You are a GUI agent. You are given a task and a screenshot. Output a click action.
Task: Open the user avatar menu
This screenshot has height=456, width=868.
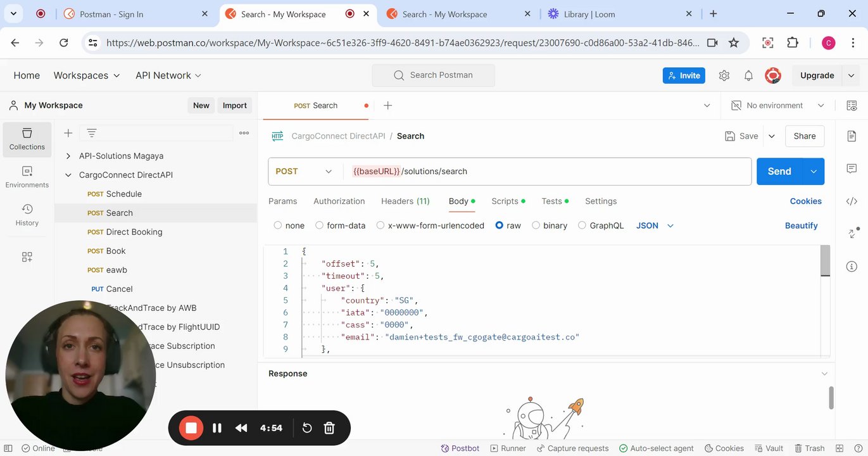tap(773, 75)
